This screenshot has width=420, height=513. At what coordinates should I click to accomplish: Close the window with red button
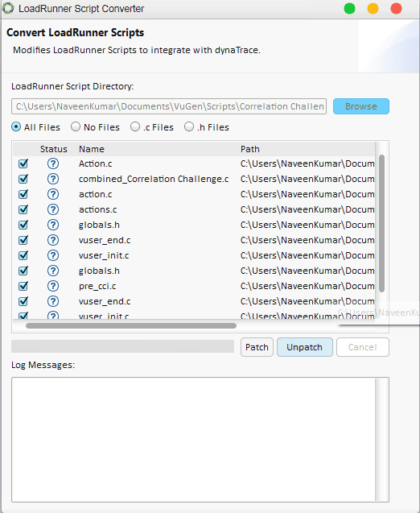(396, 9)
